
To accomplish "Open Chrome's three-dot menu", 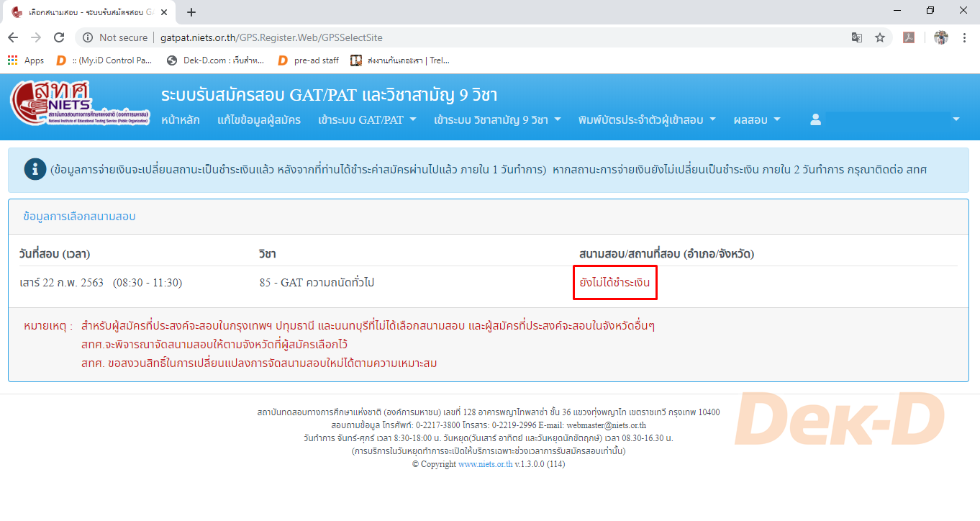I will pos(964,37).
